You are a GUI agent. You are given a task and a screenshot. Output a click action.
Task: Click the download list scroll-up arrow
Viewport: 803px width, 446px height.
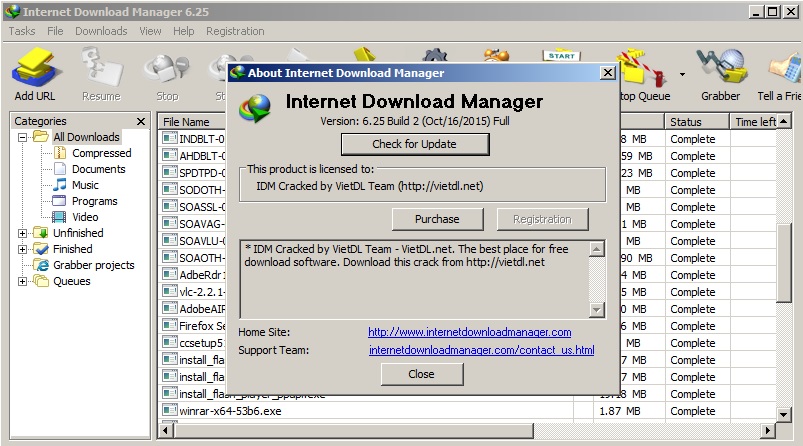[x=784, y=122]
